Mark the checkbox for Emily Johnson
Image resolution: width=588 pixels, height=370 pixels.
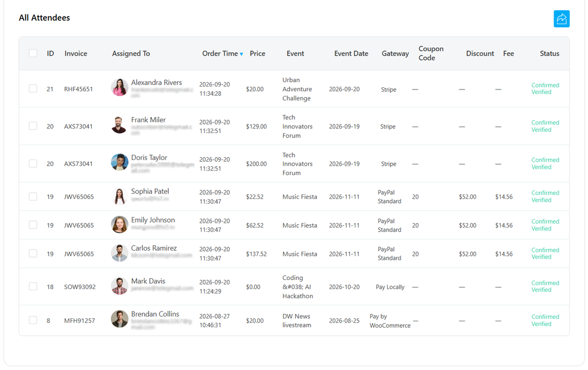[x=33, y=225]
